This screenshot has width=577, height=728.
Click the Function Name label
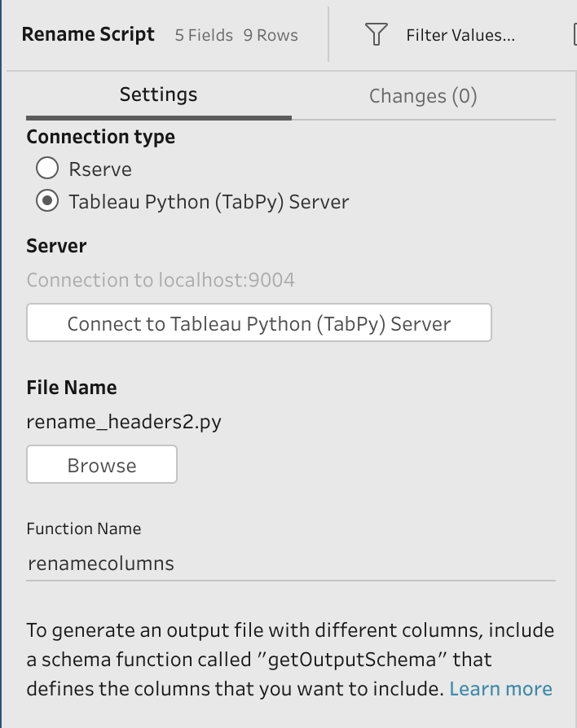tap(84, 528)
